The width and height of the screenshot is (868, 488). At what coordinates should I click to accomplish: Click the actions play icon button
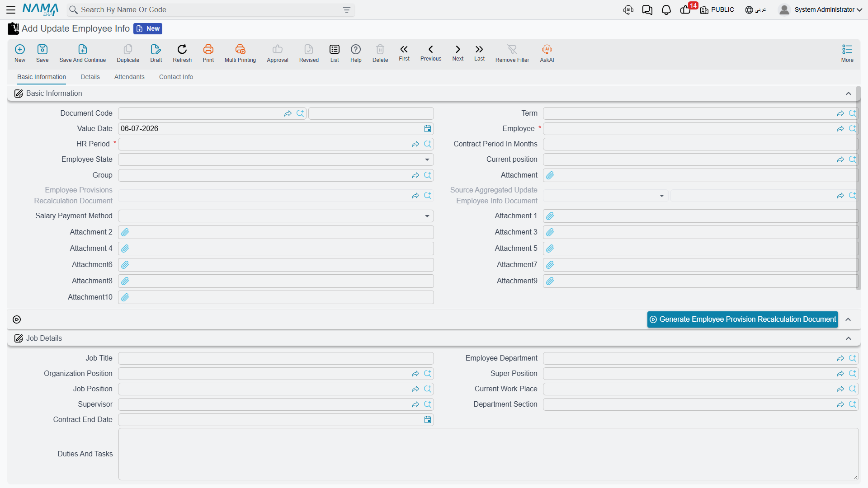[17, 319]
